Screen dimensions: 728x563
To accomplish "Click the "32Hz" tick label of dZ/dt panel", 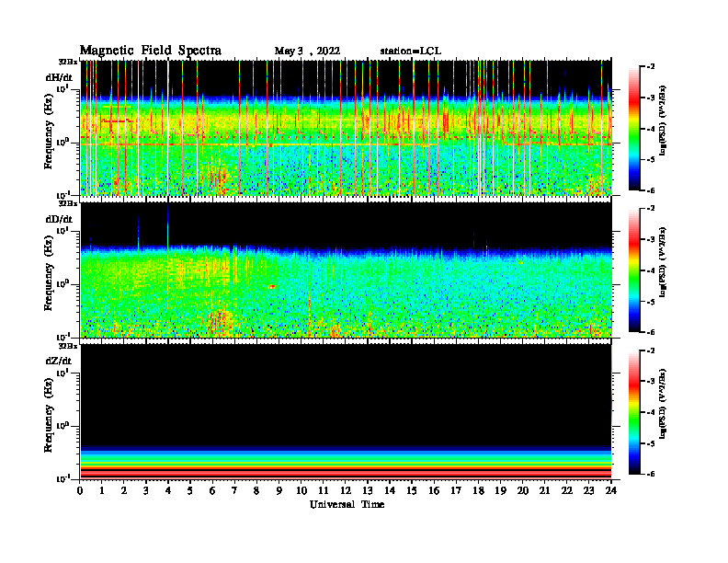I will [68, 346].
